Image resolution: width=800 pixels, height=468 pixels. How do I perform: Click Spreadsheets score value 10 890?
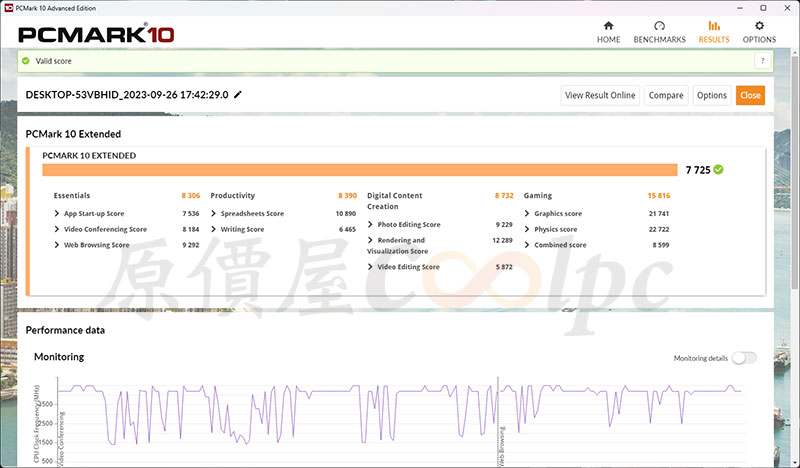pos(345,213)
